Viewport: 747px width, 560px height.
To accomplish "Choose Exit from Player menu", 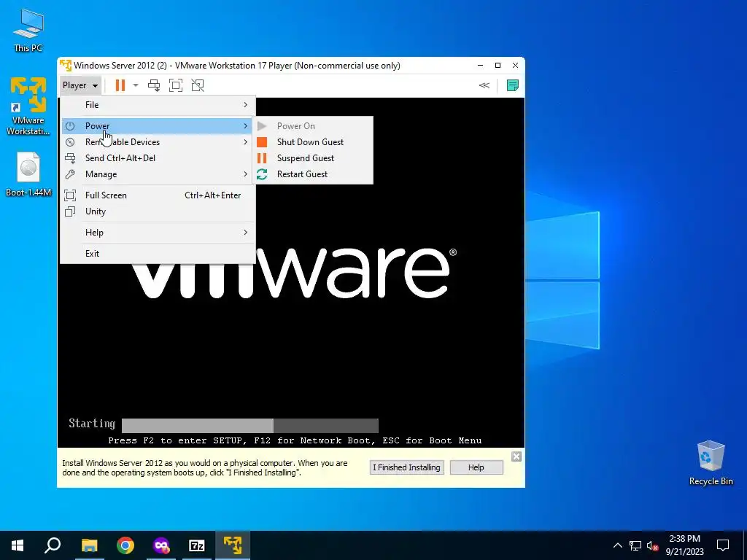I will (158, 253).
